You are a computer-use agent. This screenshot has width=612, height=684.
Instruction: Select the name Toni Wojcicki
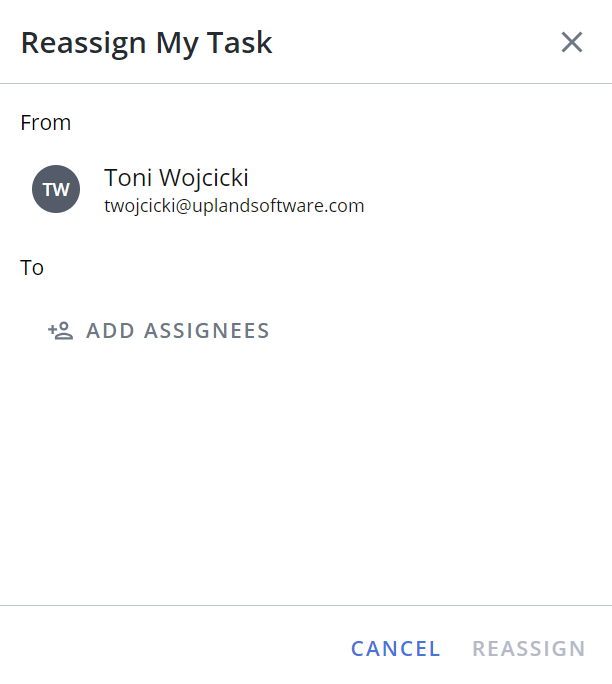coord(176,178)
